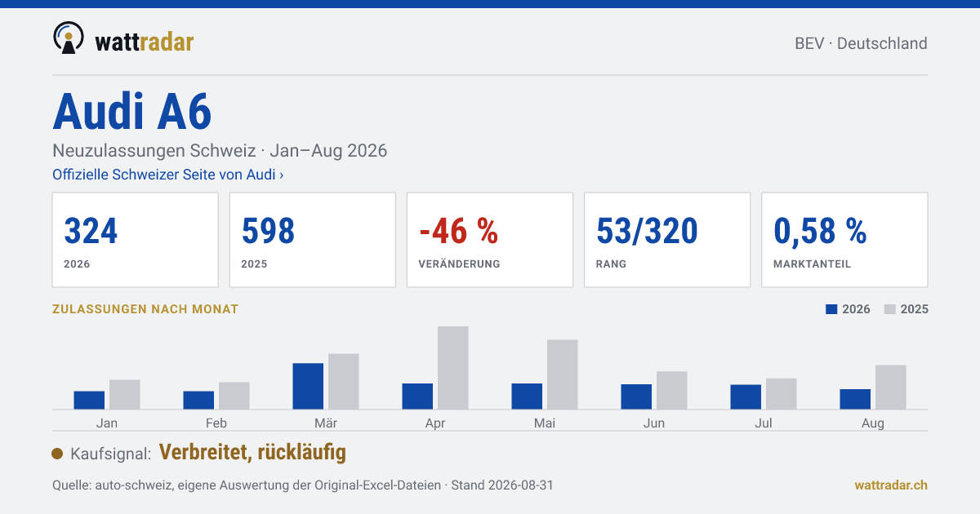
Task: Click the 0,58 % Marktanteil card
Action: [x=844, y=240]
